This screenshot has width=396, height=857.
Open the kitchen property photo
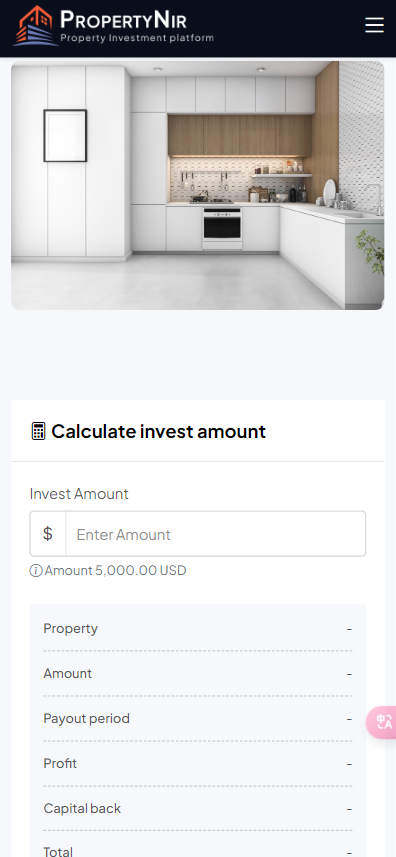198,185
